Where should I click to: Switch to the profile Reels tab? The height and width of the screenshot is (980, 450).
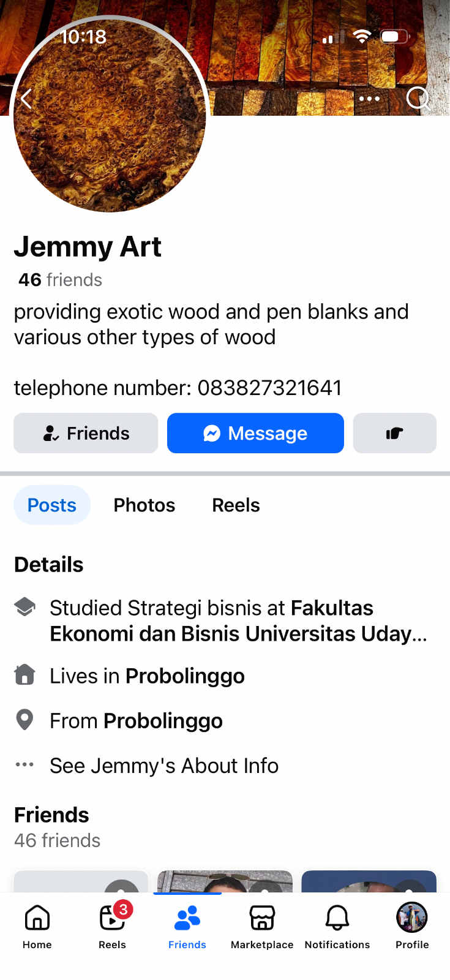pyautogui.click(x=236, y=505)
